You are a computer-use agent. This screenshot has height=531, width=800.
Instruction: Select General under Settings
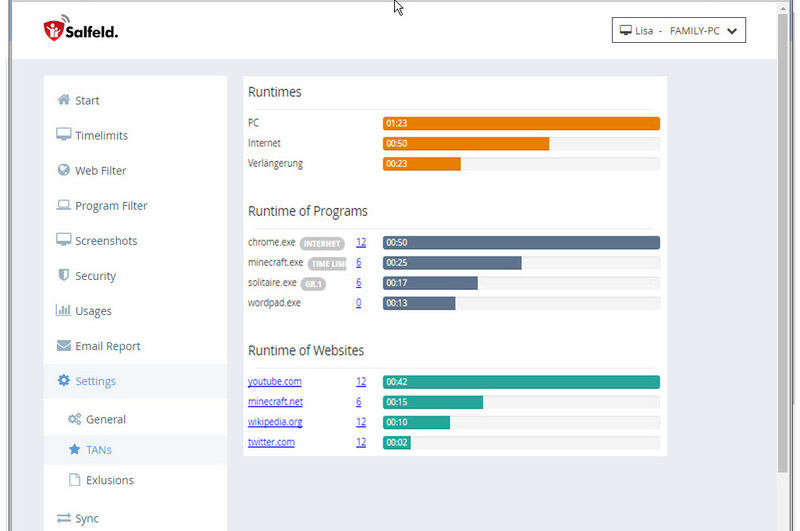[135, 419]
